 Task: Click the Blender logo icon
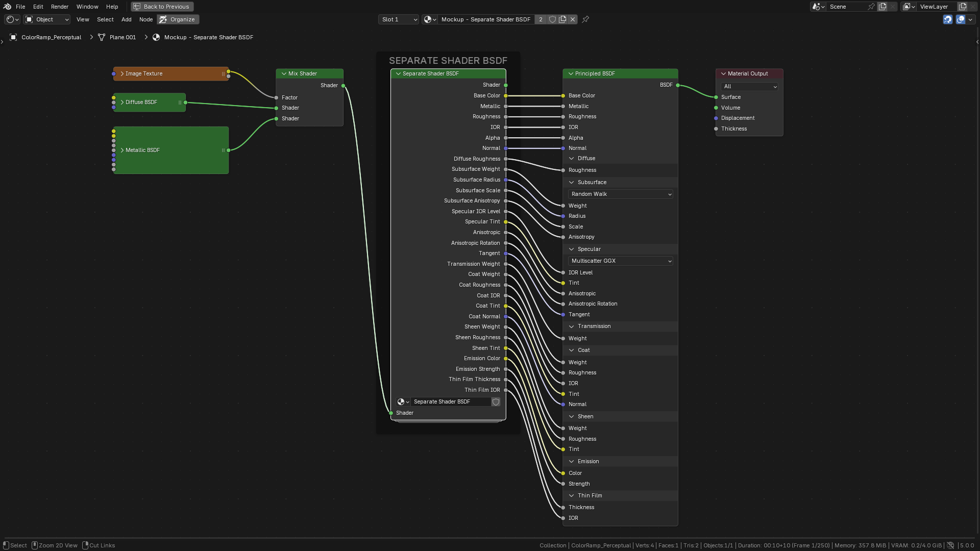point(7,7)
